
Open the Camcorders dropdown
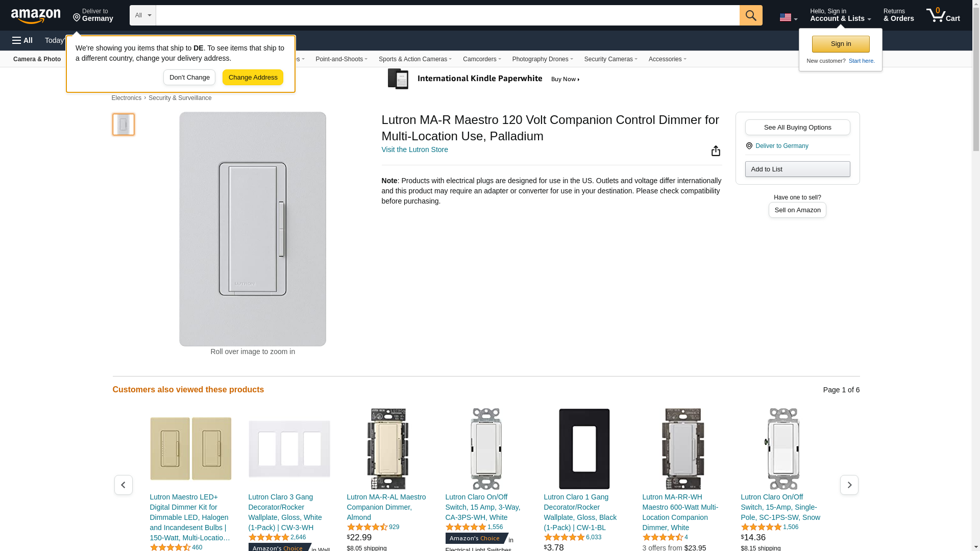coord(481,59)
